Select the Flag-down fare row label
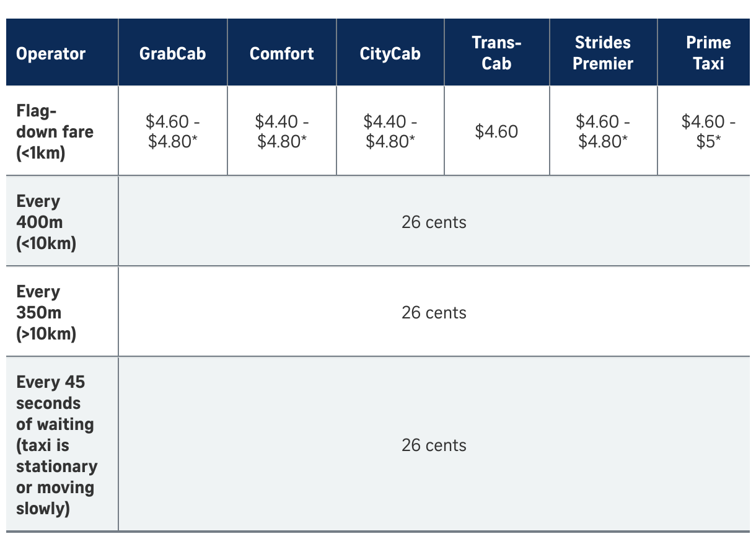This screenshot has width=756, height=539. (55, 131)
